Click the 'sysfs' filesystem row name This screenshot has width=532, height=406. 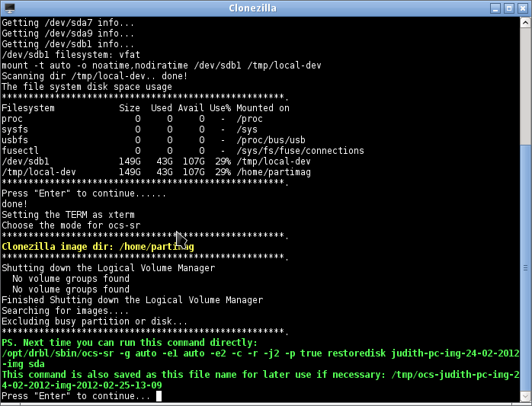pyautogui.click(x=15, y=129)
